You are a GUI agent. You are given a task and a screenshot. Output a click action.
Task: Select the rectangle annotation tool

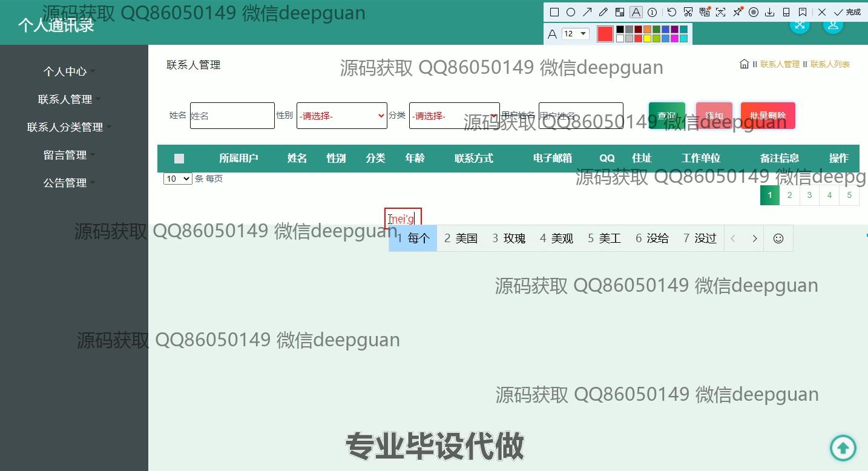[554, 12]
